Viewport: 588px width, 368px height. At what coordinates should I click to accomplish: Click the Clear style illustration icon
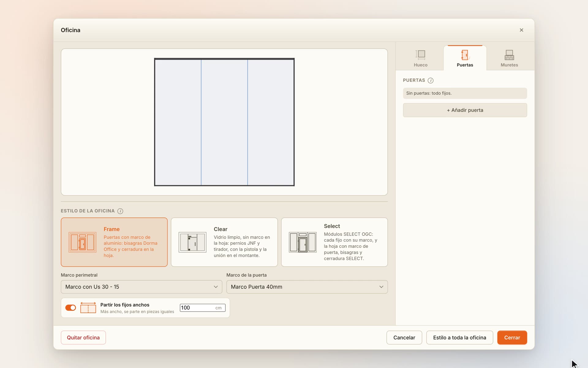point(193,242)
